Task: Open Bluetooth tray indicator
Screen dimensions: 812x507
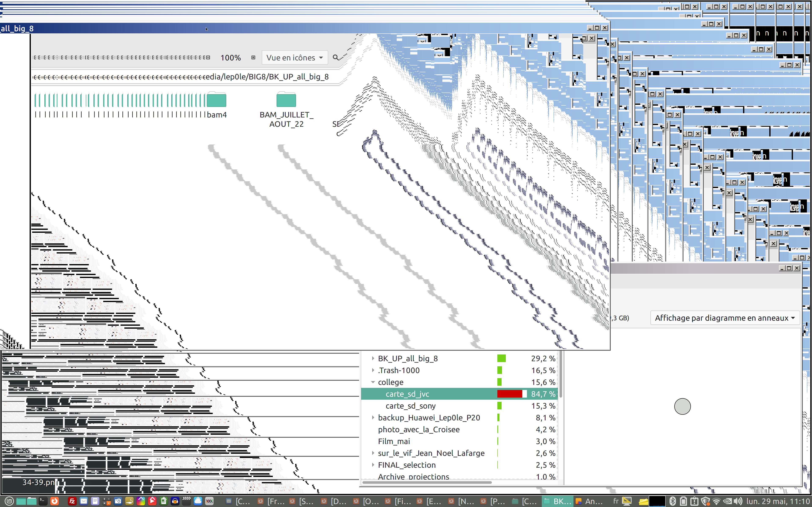Action: [672, 501]
